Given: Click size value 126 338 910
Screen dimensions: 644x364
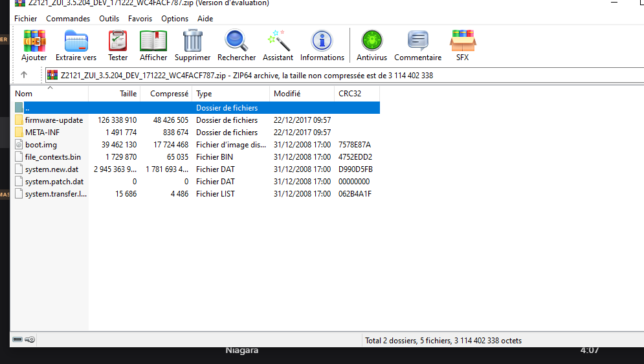Looking at the screenshot, I should click(x=117, y=120).
